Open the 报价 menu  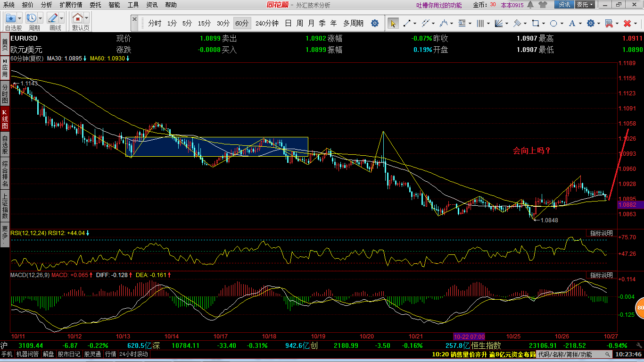pos(28,5)
